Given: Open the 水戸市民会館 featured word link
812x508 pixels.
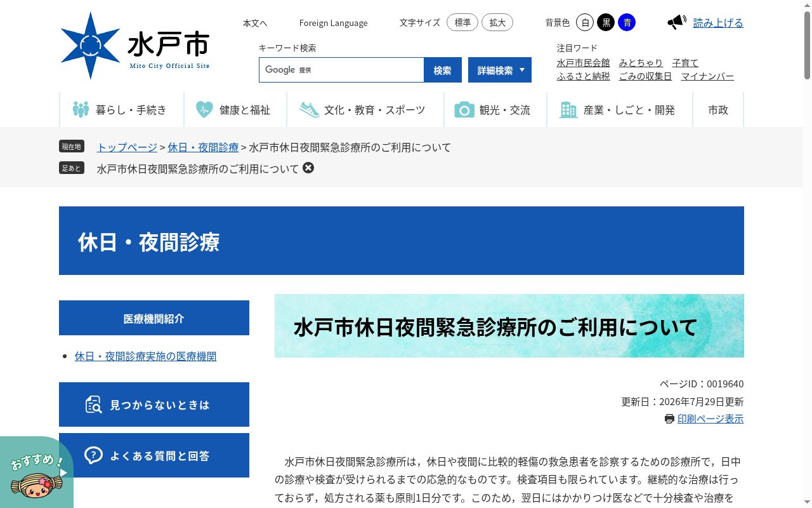Looking at the screenshot, I should click(583, 63).
